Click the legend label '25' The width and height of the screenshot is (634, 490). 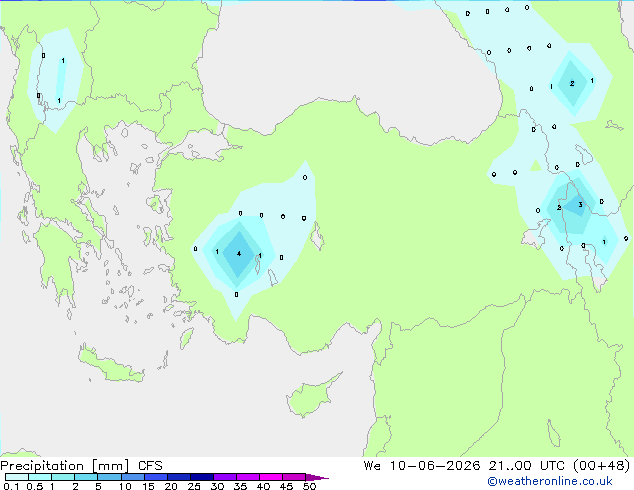tap(194, 486)
